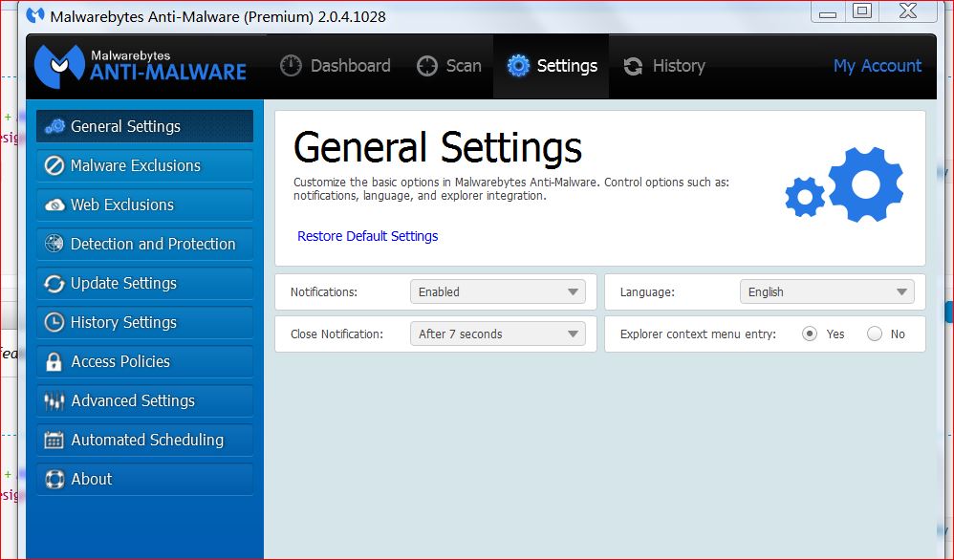Close the Malwarebytes window
Screen dimensions: 954x560
[x=908, y=12]
